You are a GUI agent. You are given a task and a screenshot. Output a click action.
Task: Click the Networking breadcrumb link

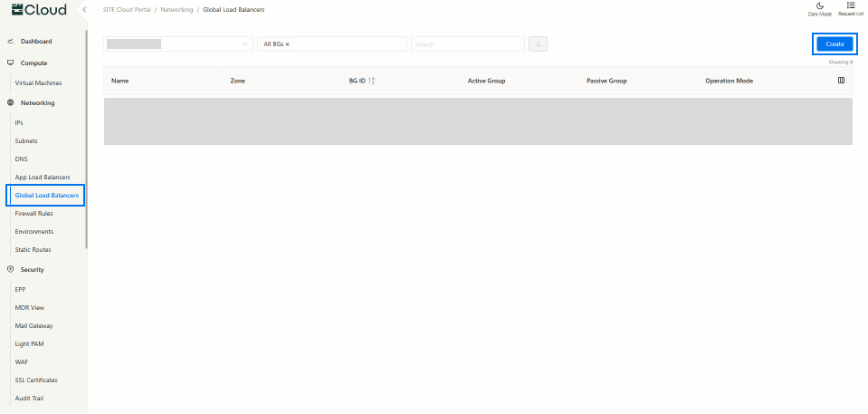click(x=176, y=9)
